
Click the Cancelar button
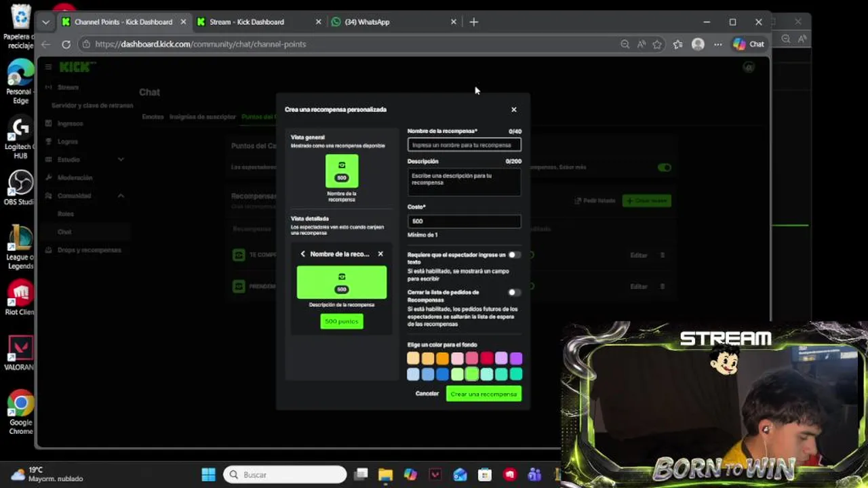point(427,394)
